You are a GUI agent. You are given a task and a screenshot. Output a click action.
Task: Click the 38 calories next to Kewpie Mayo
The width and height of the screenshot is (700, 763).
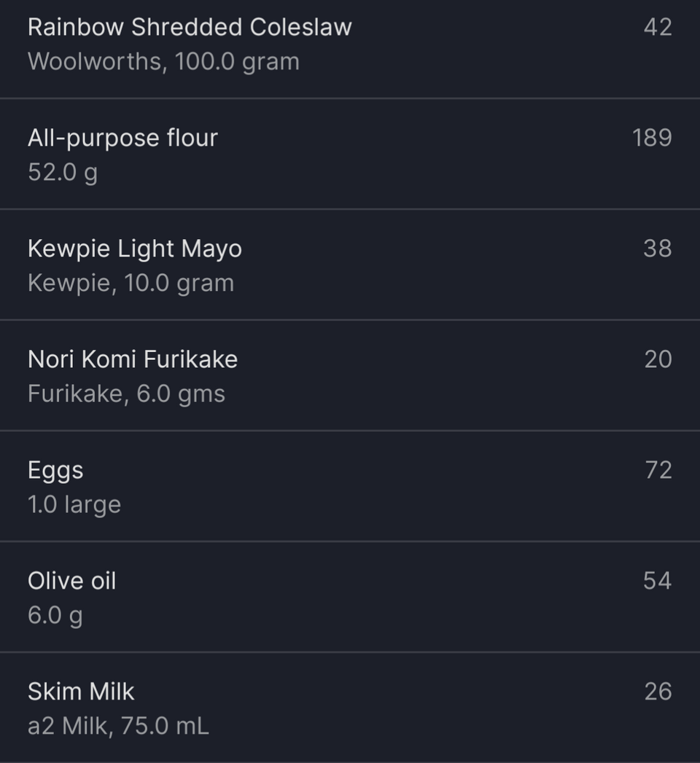tap(658, 249)
